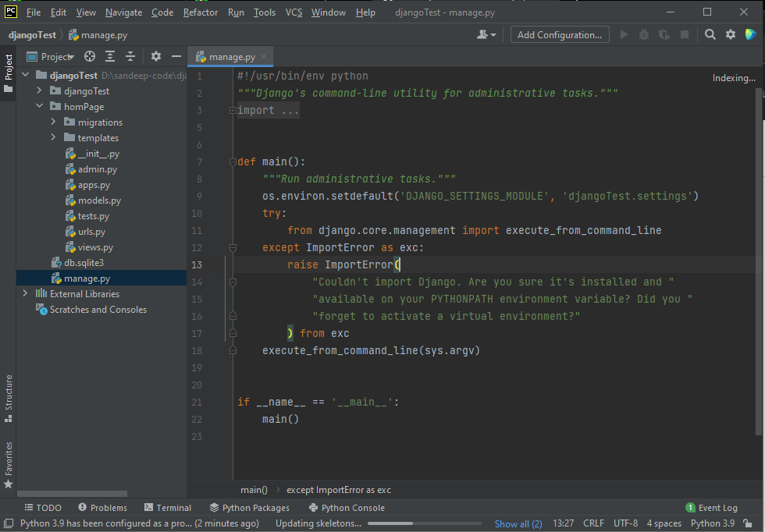Click Show all (2) background tasks link
The width and height of the screenshot is (765, 532).
518,524
